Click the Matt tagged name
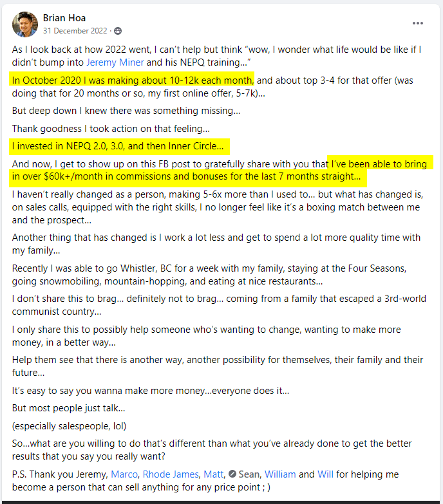Image resolution: width=443 pixels, height=504 pixels. [213, 474]
